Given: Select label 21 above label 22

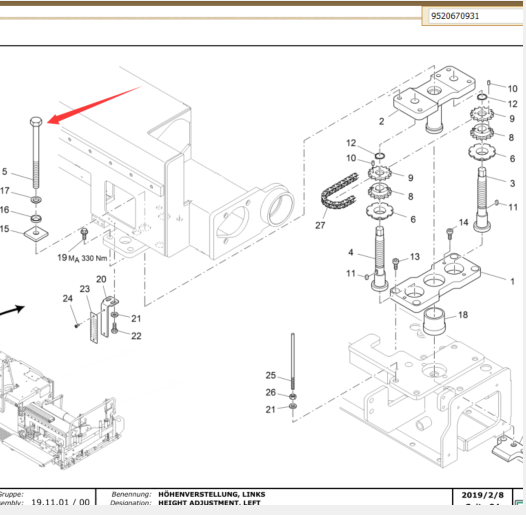Looking at the screenshot, I should (x=136, y=318).
